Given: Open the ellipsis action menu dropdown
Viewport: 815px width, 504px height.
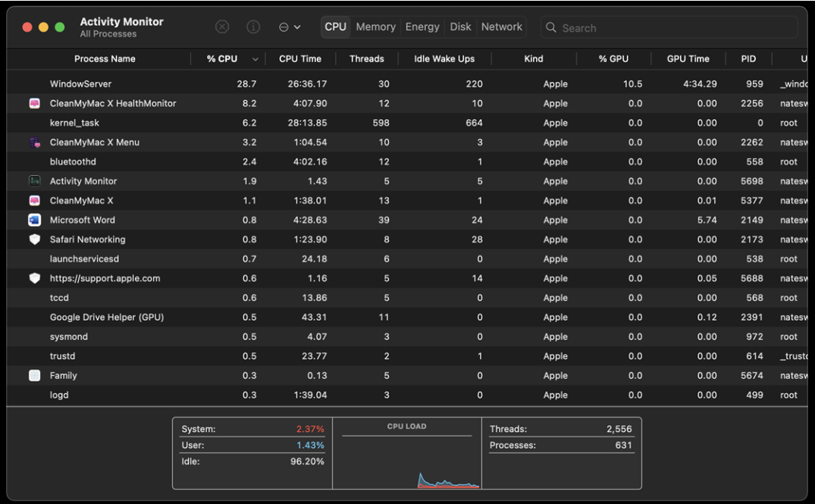Looking at the screenshot, I should (290, 27).
